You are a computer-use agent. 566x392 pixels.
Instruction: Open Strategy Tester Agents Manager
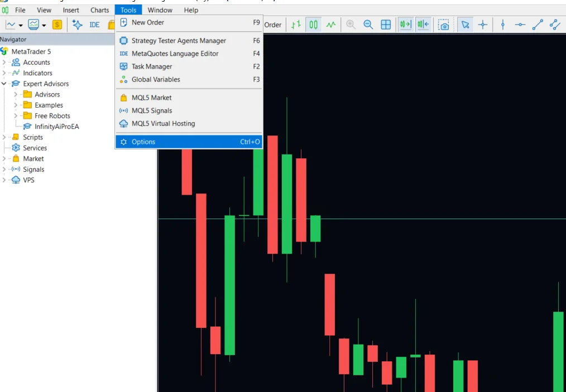pyautogui.click(x=189, y=41)
